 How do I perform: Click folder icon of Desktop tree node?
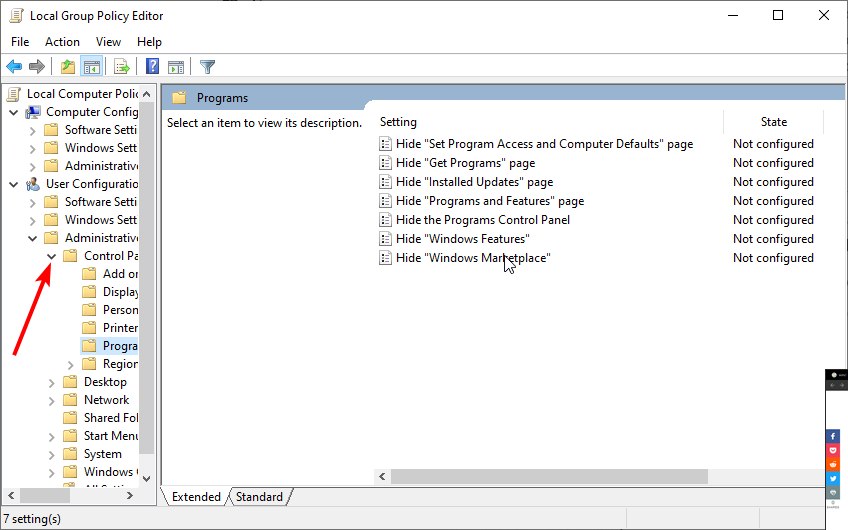click(x=70, y=382)
